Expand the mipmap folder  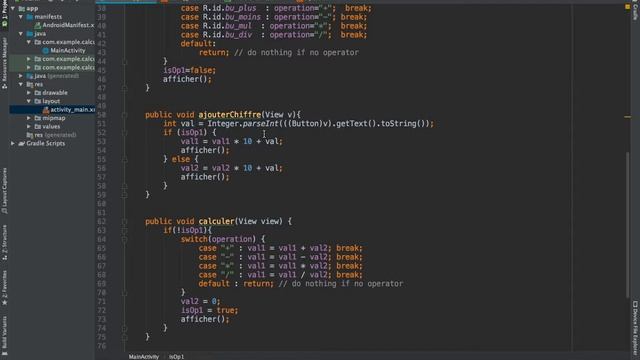click(x=29, y=118)
